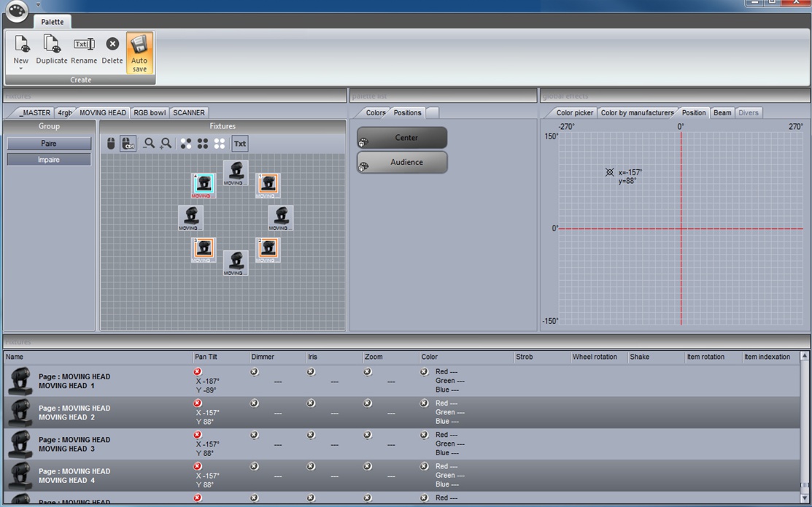812x507 pixels.
Task: Toggle the Txt labels display button
Action: point(239,144)
